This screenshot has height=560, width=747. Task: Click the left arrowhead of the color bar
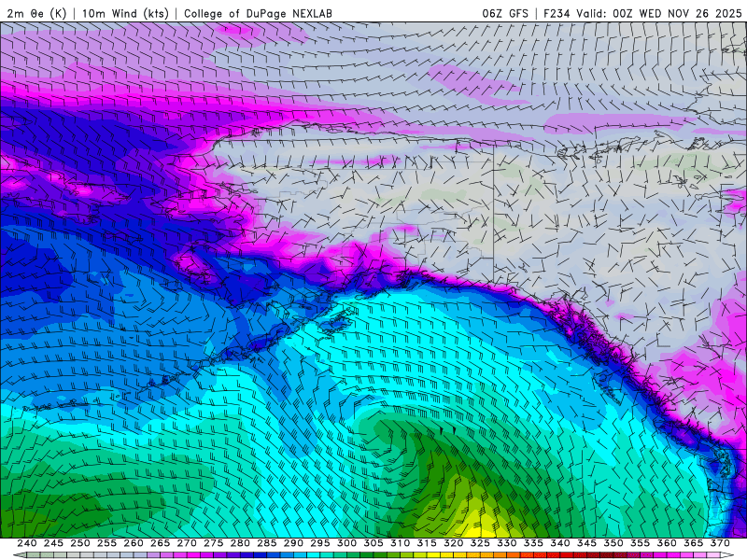[20, 555]
